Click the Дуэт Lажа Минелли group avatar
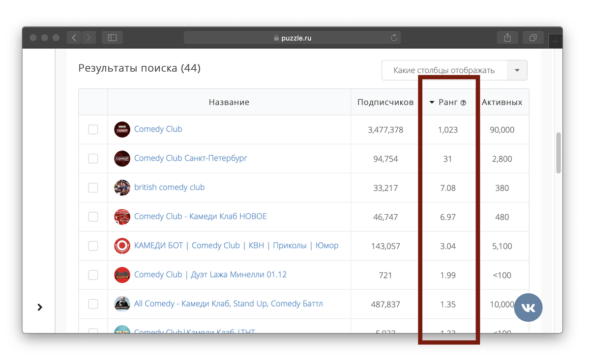 coord(122,275)
